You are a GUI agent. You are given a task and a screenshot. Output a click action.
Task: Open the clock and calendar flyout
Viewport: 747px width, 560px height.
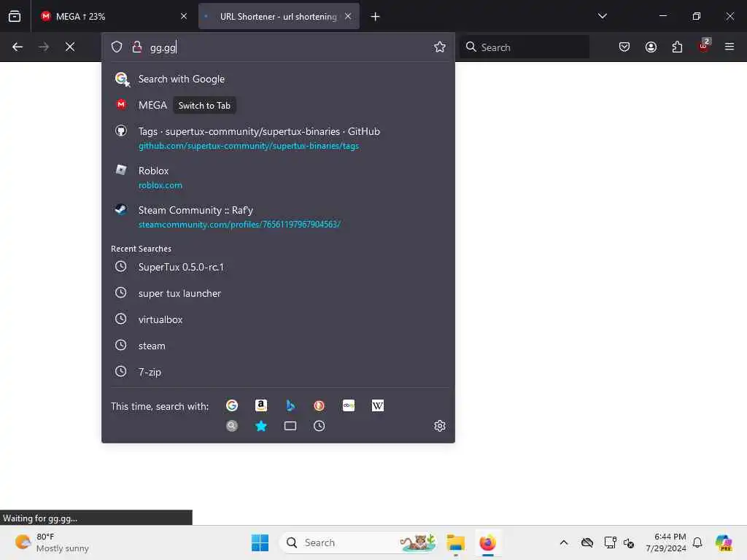tap(665, 542)
